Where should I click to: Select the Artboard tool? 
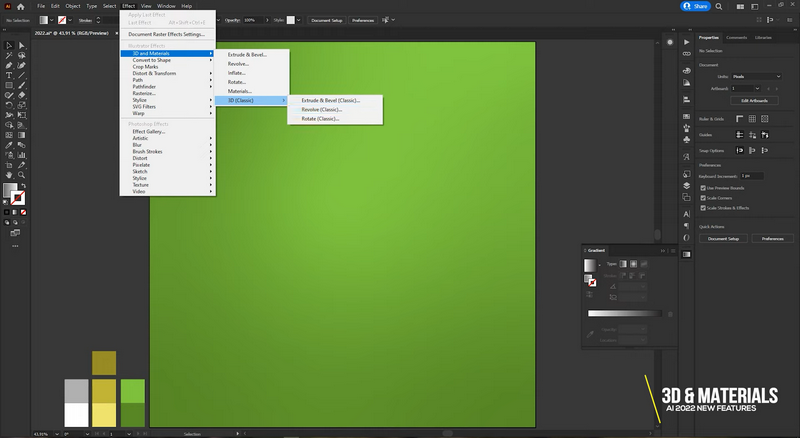coord(9,165)
